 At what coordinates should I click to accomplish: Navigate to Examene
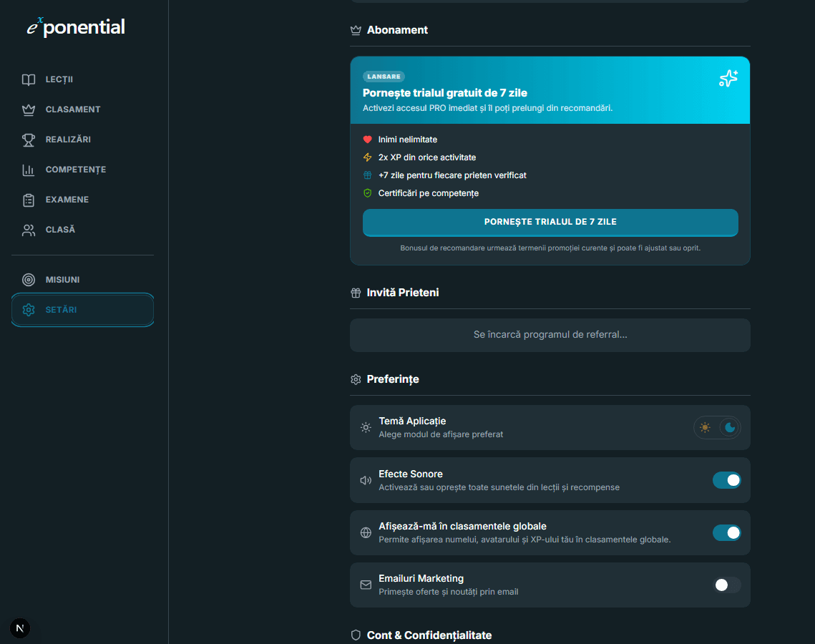click(x=82, y=200)
